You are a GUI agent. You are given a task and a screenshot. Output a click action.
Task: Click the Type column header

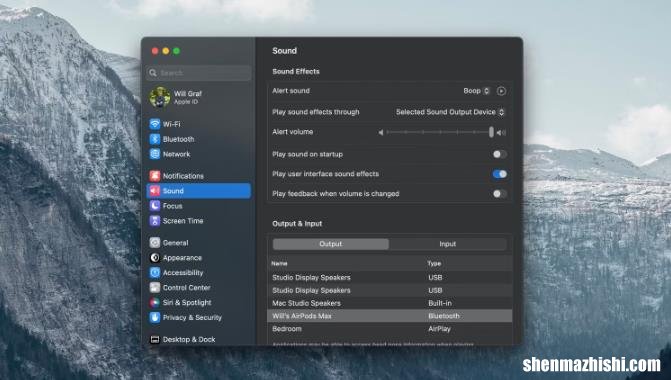434,264
